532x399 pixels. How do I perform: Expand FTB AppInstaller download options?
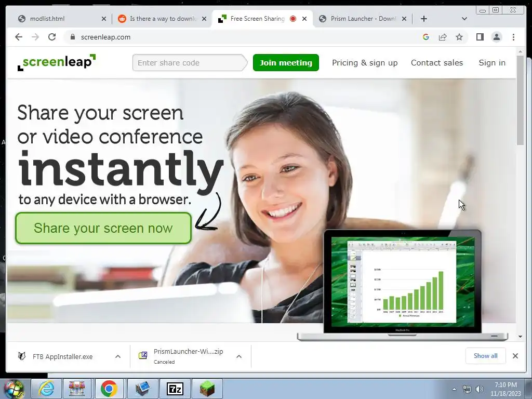[x=118, y=356]
